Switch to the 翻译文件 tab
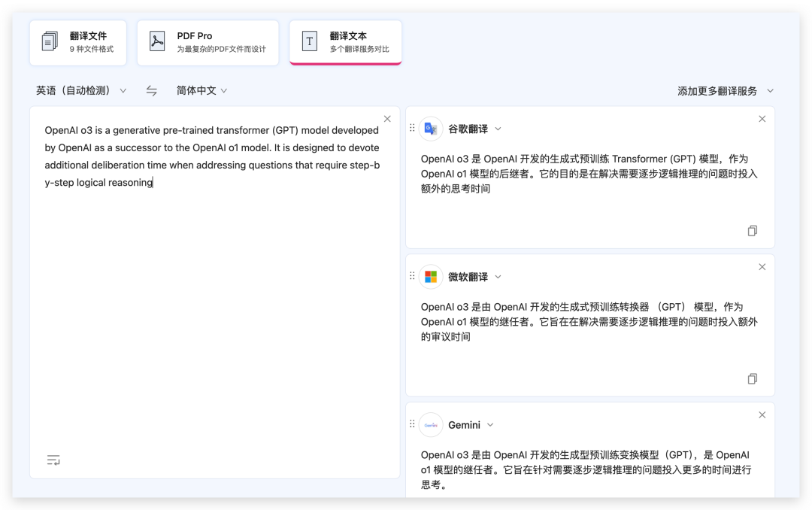The height and width of the screenshot is (510, 812). pyautogui.click(x=78, y=42)
